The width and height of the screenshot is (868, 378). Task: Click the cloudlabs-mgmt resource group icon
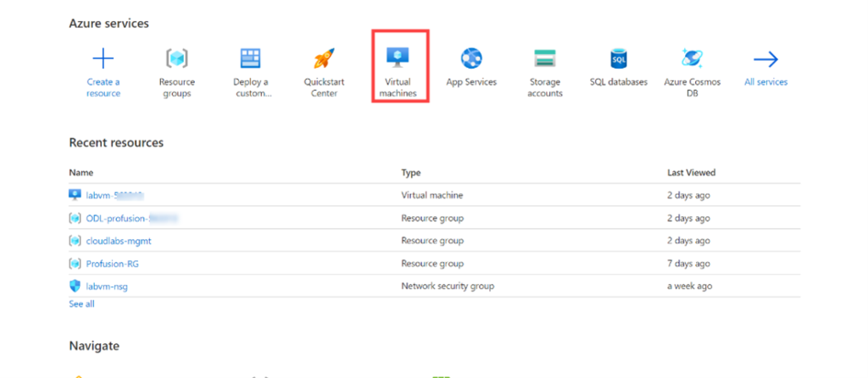pos(75,241)
